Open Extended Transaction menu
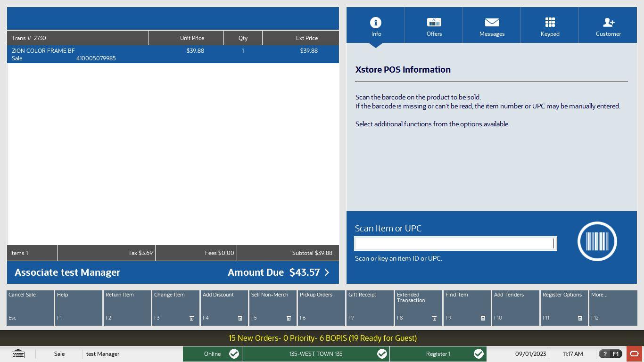Viewport: 644px width, 362px height. [419, 308]
